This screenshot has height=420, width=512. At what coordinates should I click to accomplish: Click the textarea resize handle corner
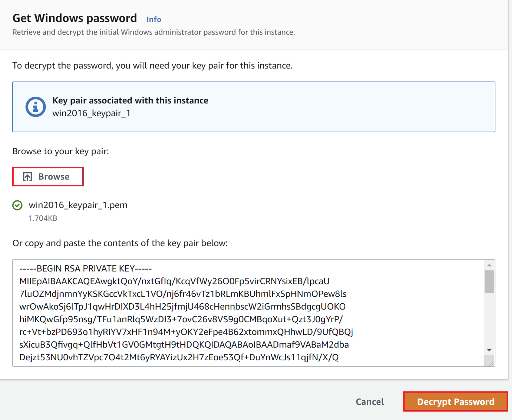(x=491, y=362)
